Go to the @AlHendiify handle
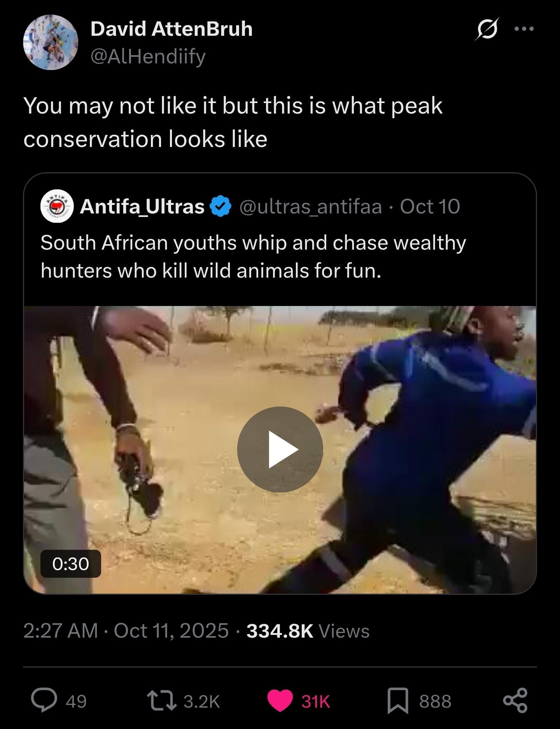The height and width of the screenshot is (729, 560). (x=148, y=57)
